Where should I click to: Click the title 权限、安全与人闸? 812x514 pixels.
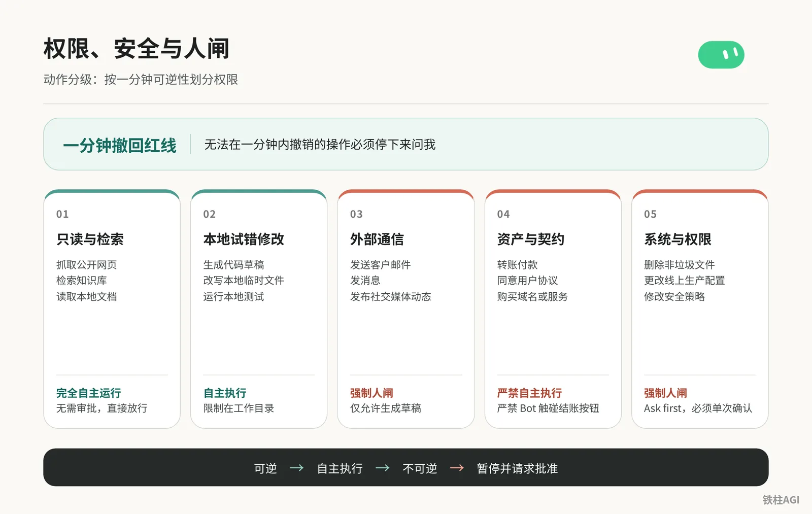(x=137, y=49)
